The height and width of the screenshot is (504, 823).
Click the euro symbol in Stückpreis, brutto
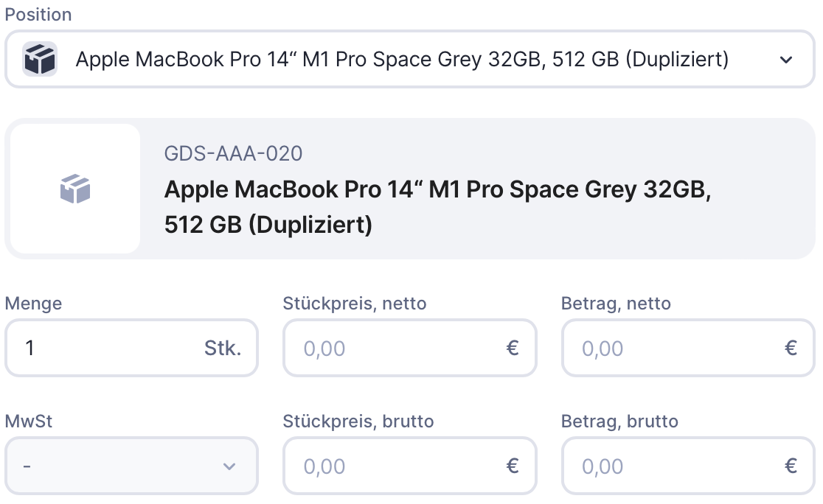coord(513,466)
